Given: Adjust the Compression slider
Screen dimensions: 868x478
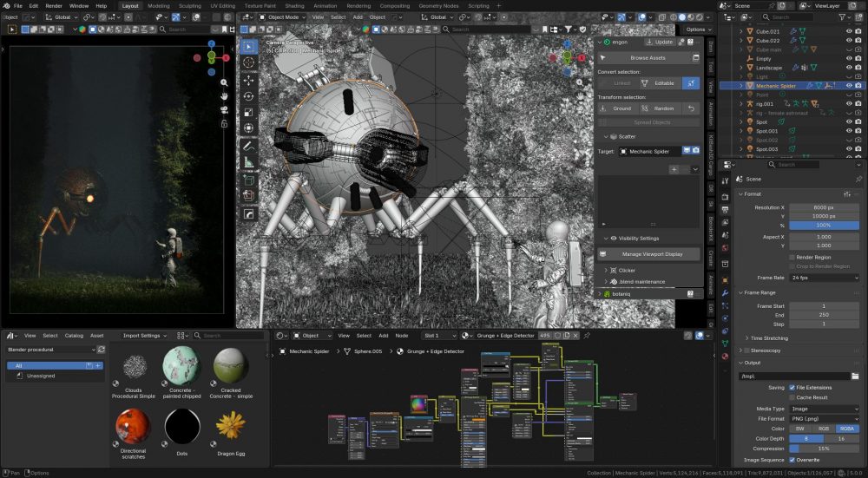Looking at the screenshot, I should 824,449.
